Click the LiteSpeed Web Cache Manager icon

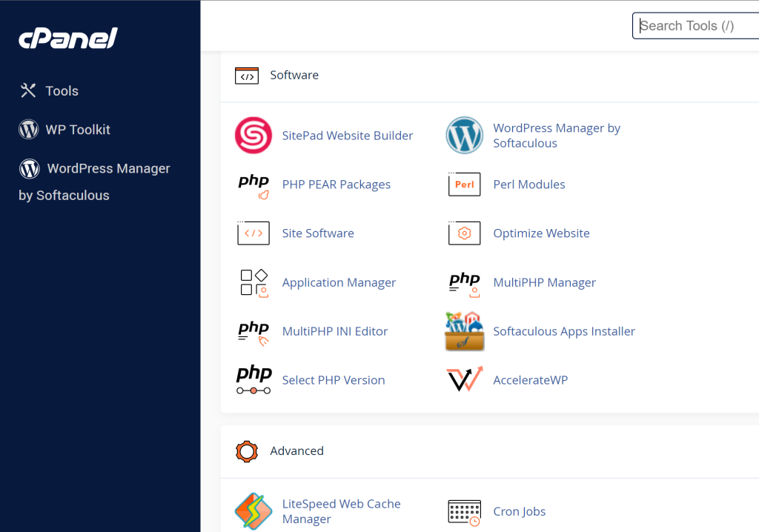253,511
